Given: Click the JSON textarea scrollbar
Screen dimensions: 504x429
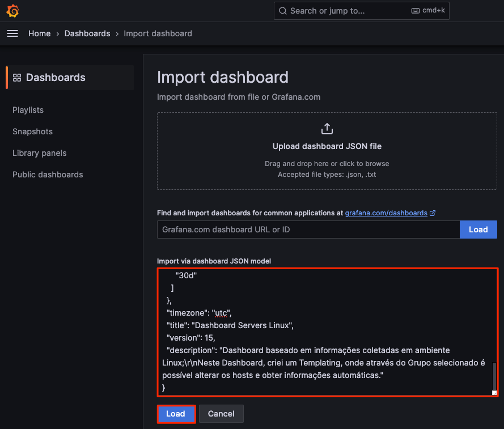Looking at the screenshot, I should click(x=494, y=376).
